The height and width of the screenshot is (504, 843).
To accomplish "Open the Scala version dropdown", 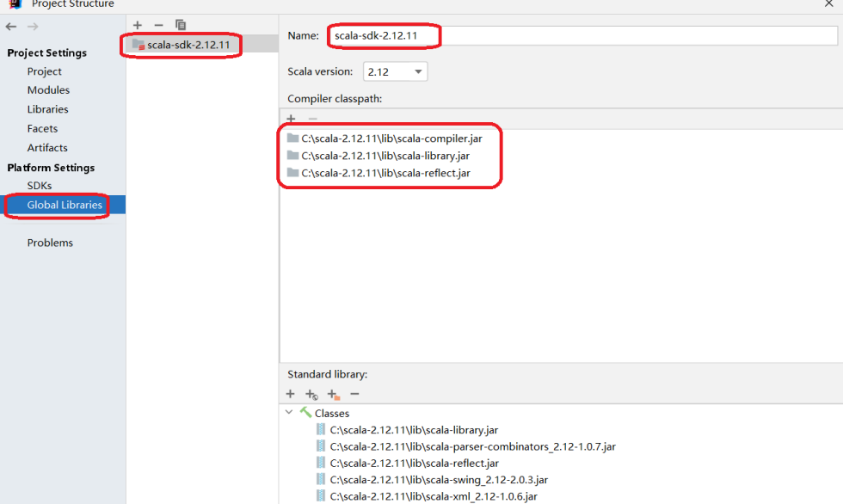I will point(396,72).
